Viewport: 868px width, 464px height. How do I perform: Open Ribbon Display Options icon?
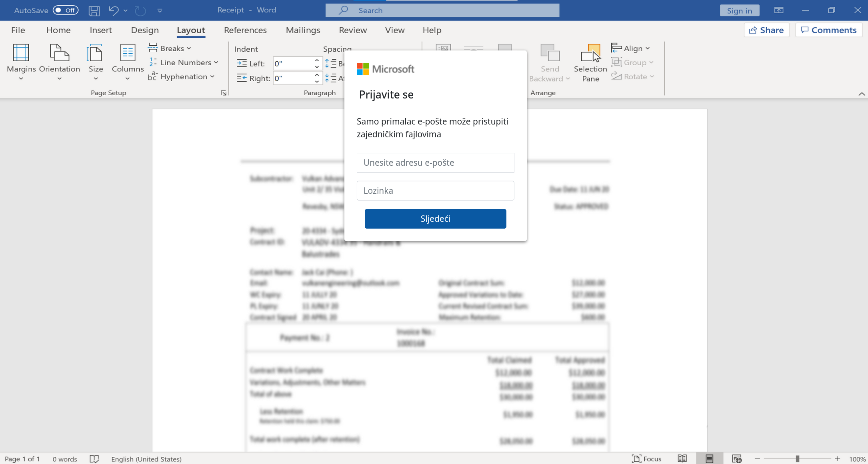click(778, 10)
